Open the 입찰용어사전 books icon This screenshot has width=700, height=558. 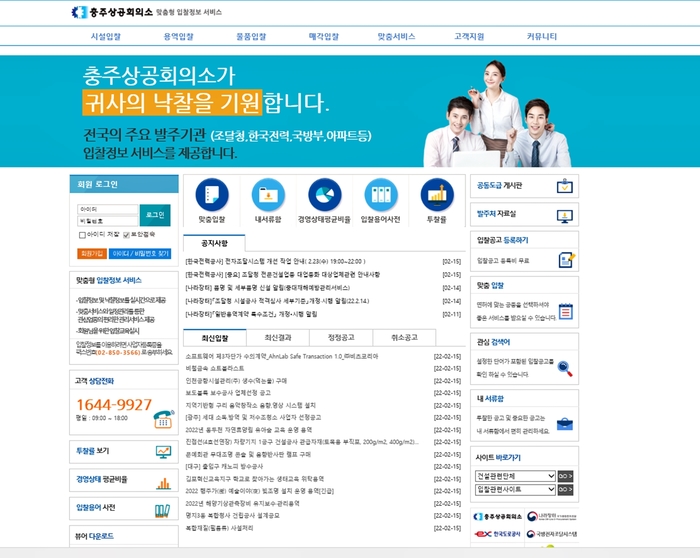coord(380,194)
